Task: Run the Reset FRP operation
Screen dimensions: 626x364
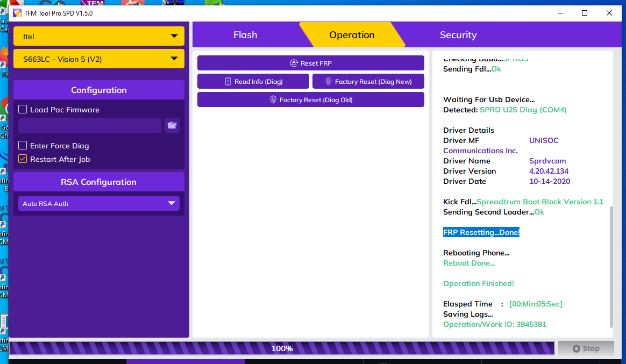Action: point(310,63)
